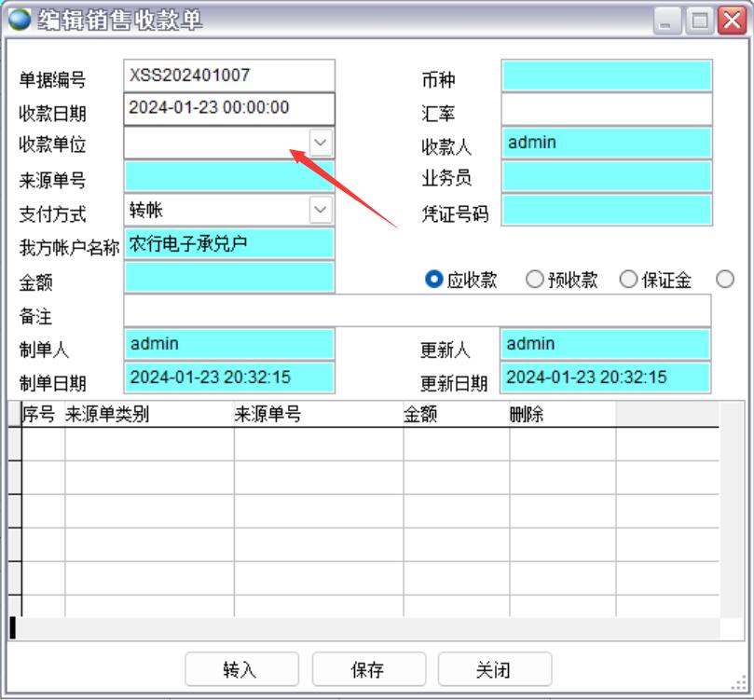The height and width of the screenshot is (700, 754).
Task: Click the 汇率 input field
Action: point(606,110)
